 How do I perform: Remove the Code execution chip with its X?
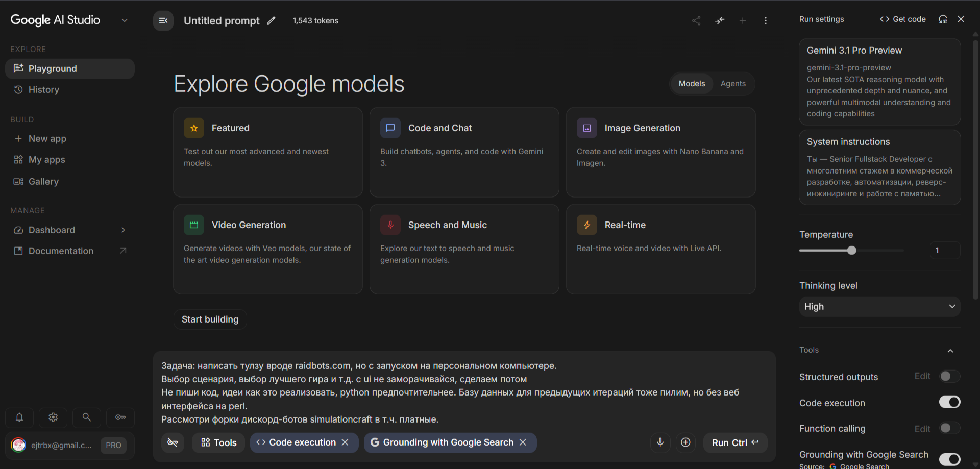click(345, 442)
